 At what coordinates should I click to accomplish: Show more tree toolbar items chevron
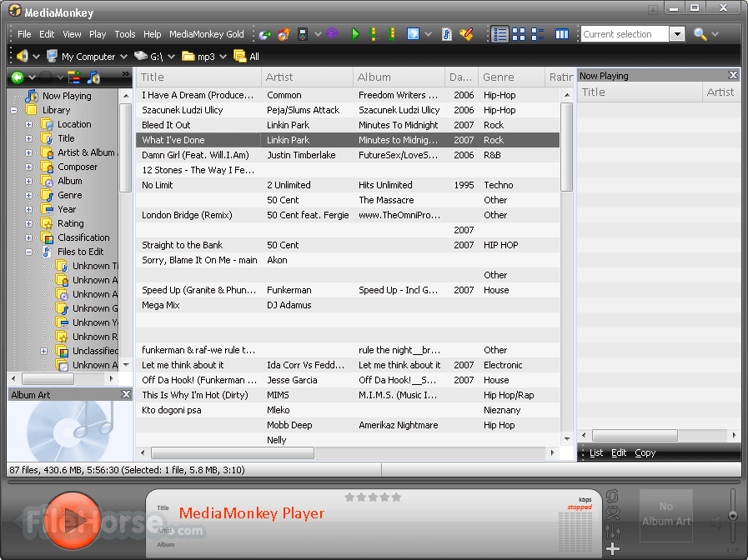125,73
